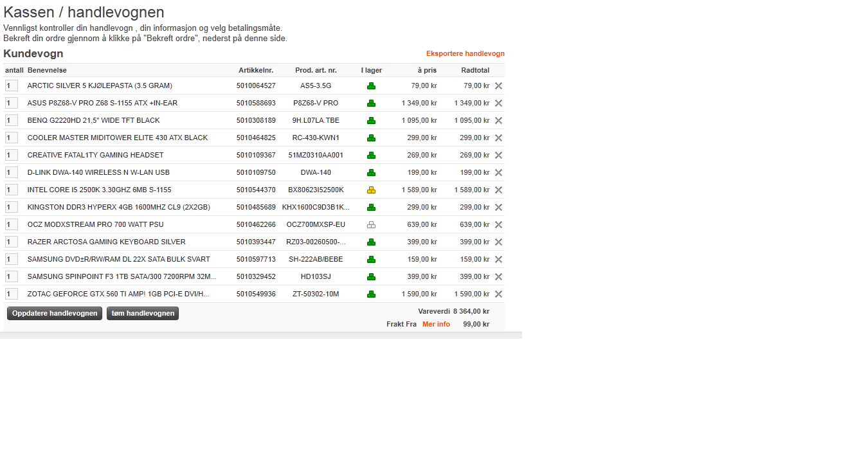The width and height of the screenshot is (868, 468).
Task: Click quantity field for INTEL CORE I5 2500K
Action: pos(12,190)
